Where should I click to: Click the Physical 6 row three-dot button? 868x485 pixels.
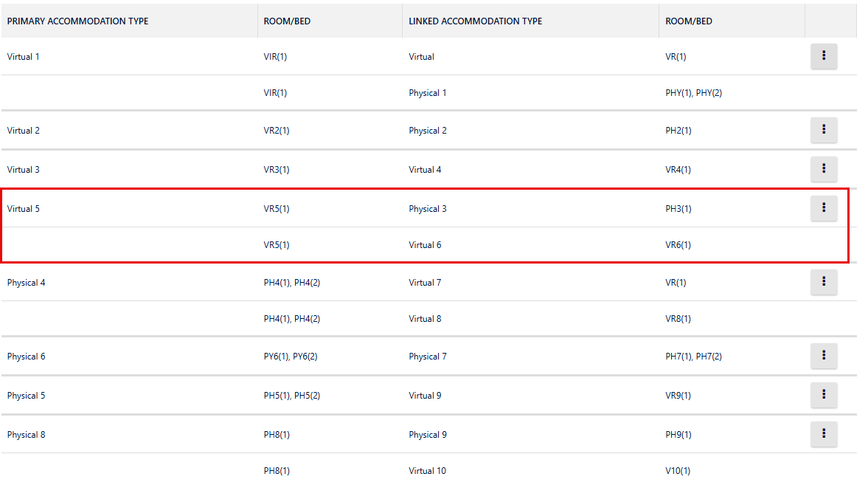click(x=824, y=356)
